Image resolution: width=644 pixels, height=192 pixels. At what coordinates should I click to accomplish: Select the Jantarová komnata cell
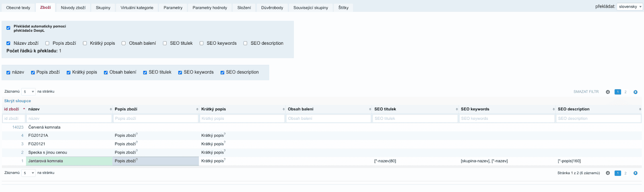tap(69, 161)
